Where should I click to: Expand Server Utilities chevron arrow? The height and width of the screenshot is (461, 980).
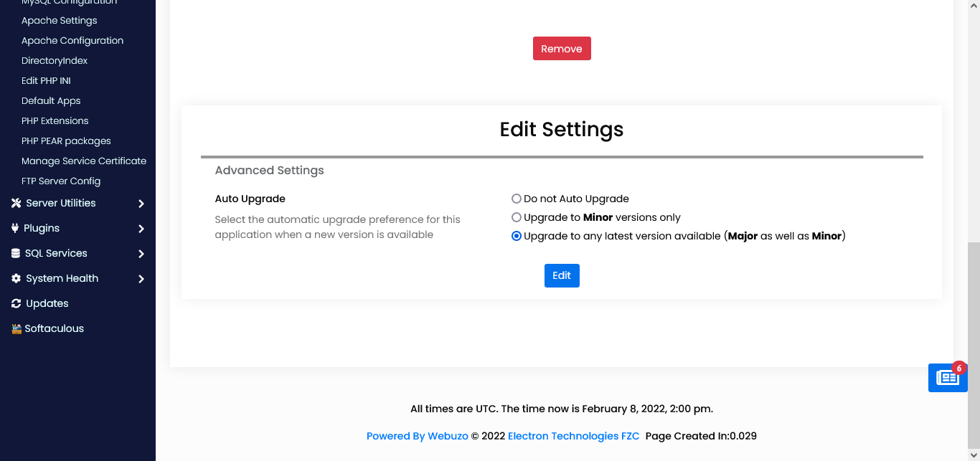(x=141, y=204)
